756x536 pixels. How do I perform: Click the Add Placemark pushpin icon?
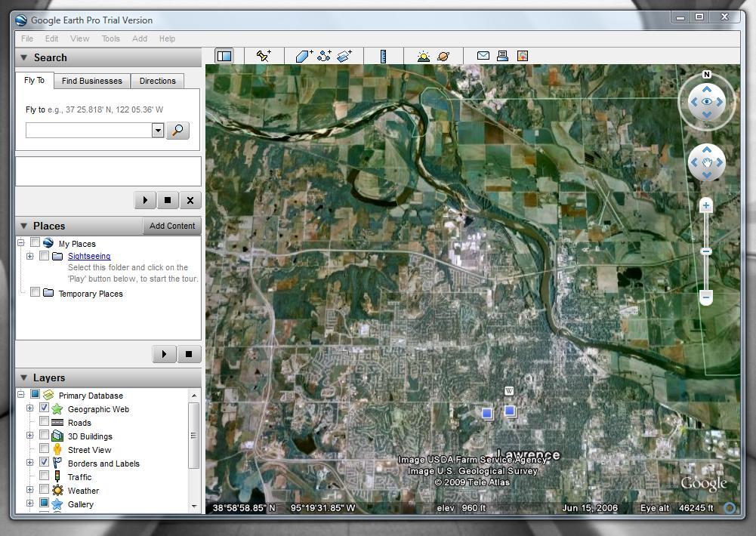point(264,56)
